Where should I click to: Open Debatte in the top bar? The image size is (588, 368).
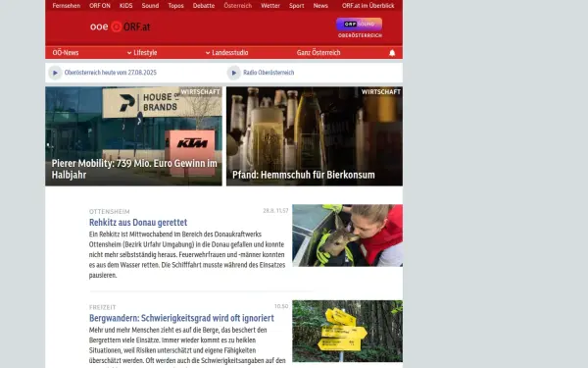pyautogui.click(x=204, y=6)
